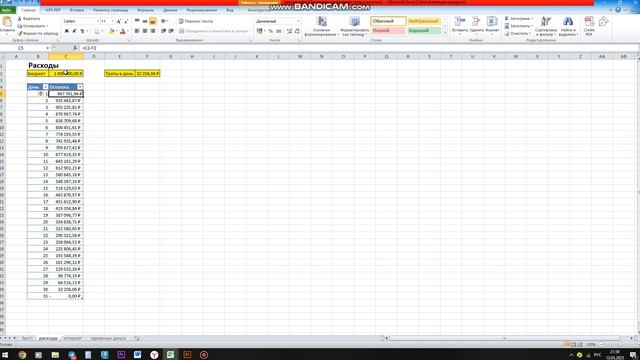Viewport: 640px width, 360px height.
Task: Open Format as Table gallery
Action: click(x=355, y=26)
